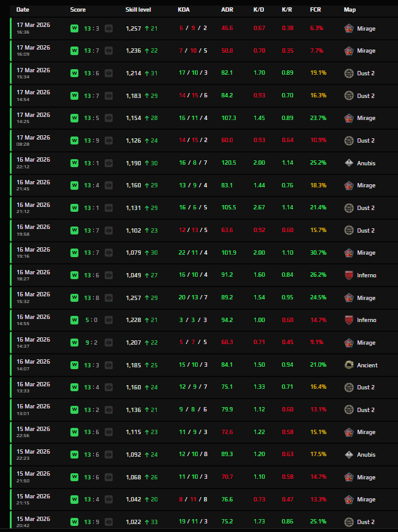The width and height of the screenshot is (398, 532).
Task: Click the eye icon in the 15 Mar 20:42 row
Action: pyautogui.click(x=108, y=522)
